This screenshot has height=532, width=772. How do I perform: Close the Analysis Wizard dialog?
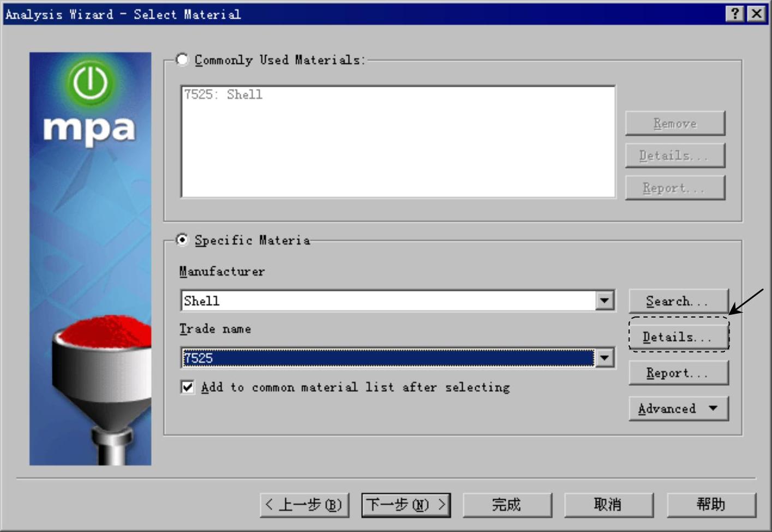756,14
